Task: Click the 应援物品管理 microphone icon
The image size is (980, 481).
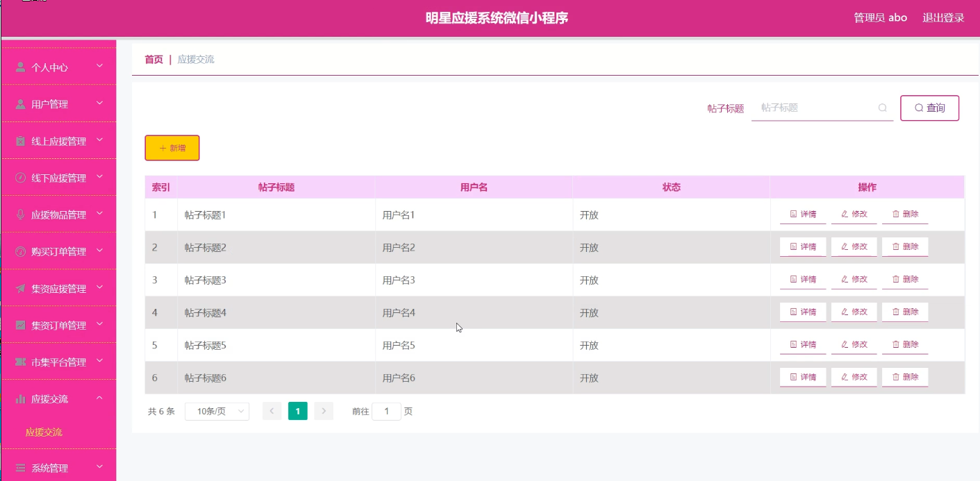Action: pos(21,214)
